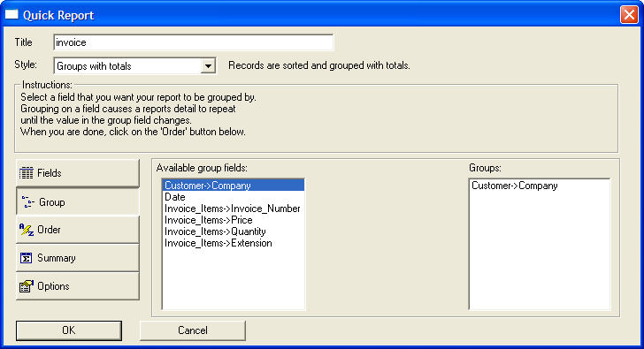Screen dimensions: 644x349
Task: Close the Quick Report window
Action: [x=629, y=15]
